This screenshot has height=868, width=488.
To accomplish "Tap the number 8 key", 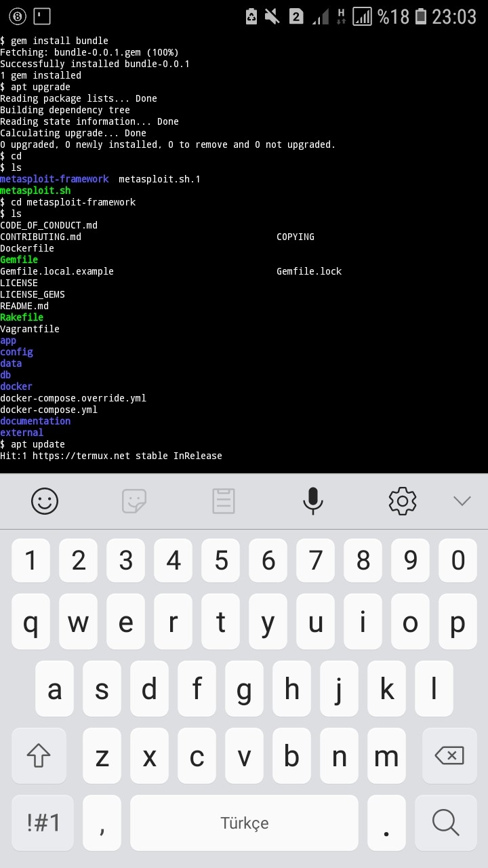I will tap(363, 560).
